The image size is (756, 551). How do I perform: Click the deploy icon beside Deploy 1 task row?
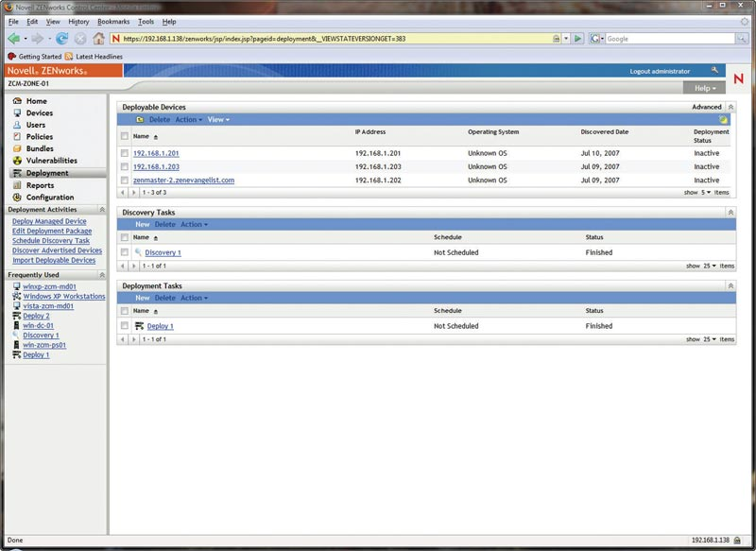[x=139, y=326]
